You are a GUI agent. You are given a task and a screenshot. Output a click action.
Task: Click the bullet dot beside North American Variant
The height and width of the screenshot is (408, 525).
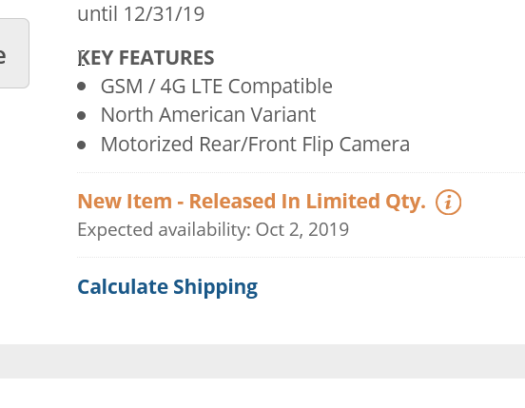(81, 116)
